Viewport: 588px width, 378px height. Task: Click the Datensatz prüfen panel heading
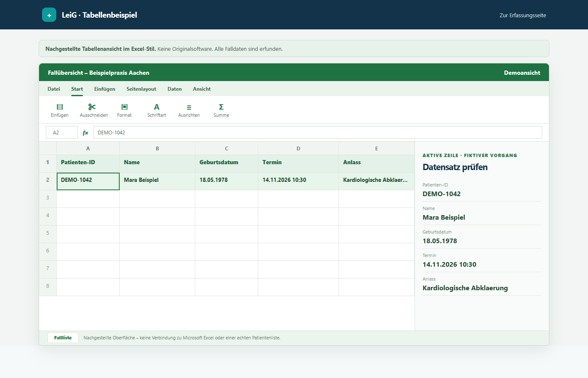[455, 167]
